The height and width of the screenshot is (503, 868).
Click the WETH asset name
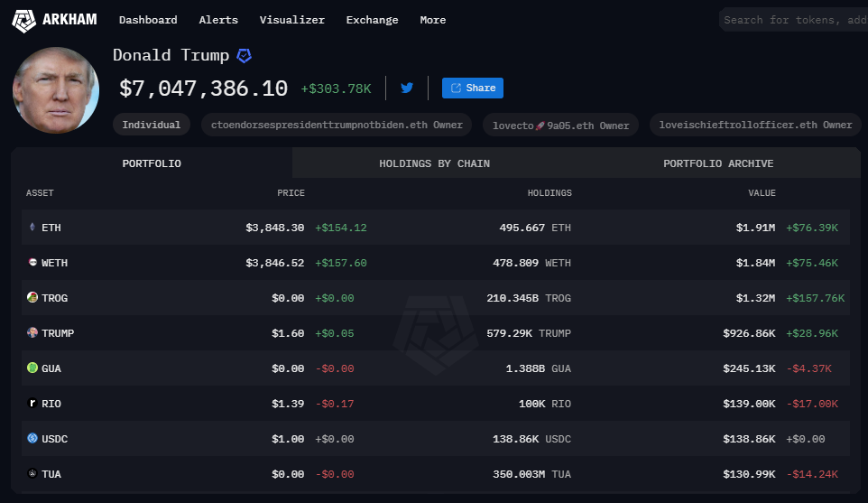[x=55, y=263]
